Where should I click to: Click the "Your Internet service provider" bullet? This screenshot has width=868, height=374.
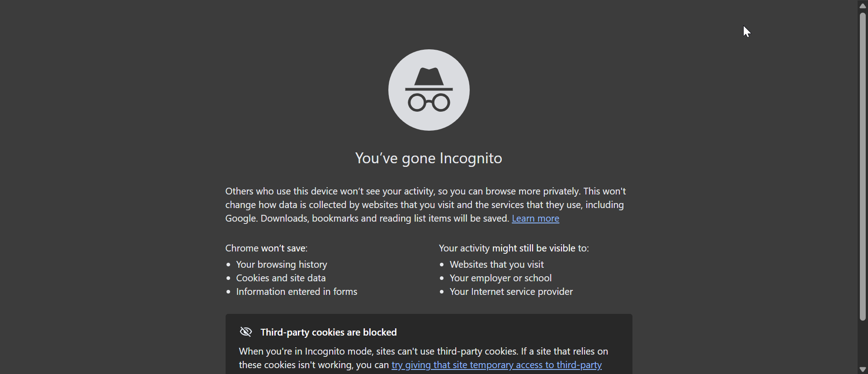[511, 292]
